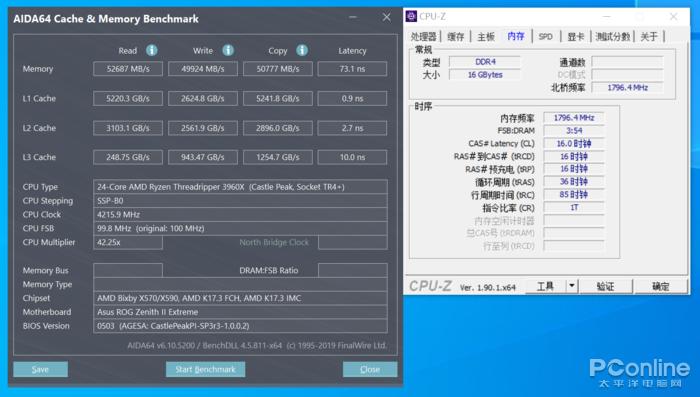The image size is (700, 397).
Task: Close the AIDA64 benchmark window
Action: [387, 17]
